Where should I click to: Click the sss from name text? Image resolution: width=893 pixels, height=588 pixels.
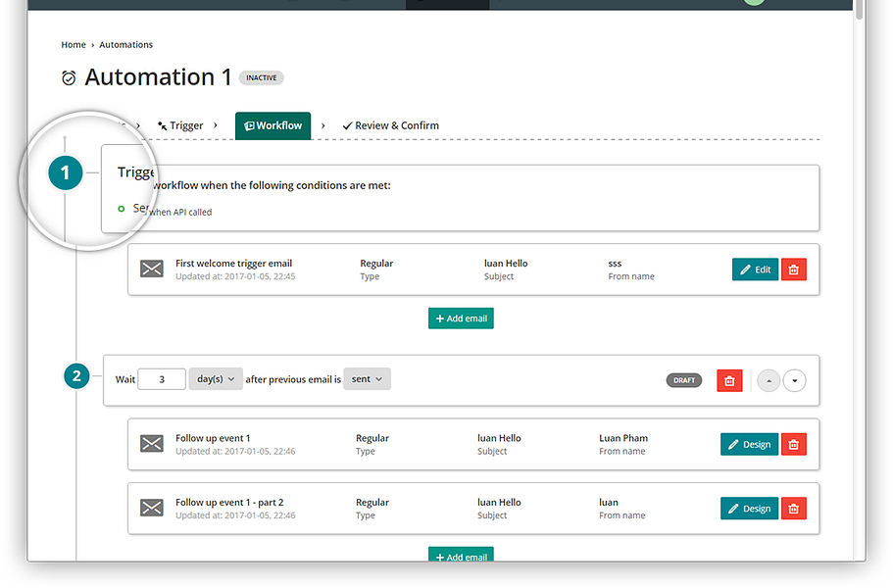coord(615,264)
